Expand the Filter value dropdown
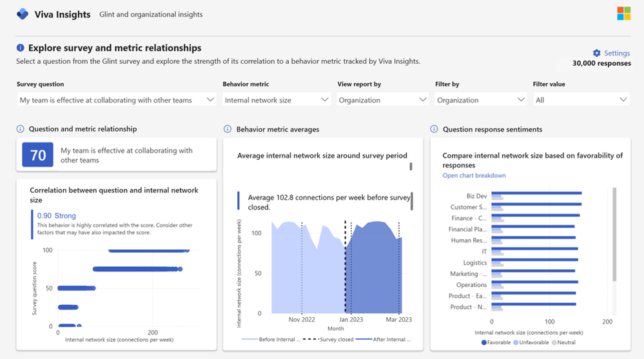The height and width of the screenshot is (359, 644). (x=581, y=100)
